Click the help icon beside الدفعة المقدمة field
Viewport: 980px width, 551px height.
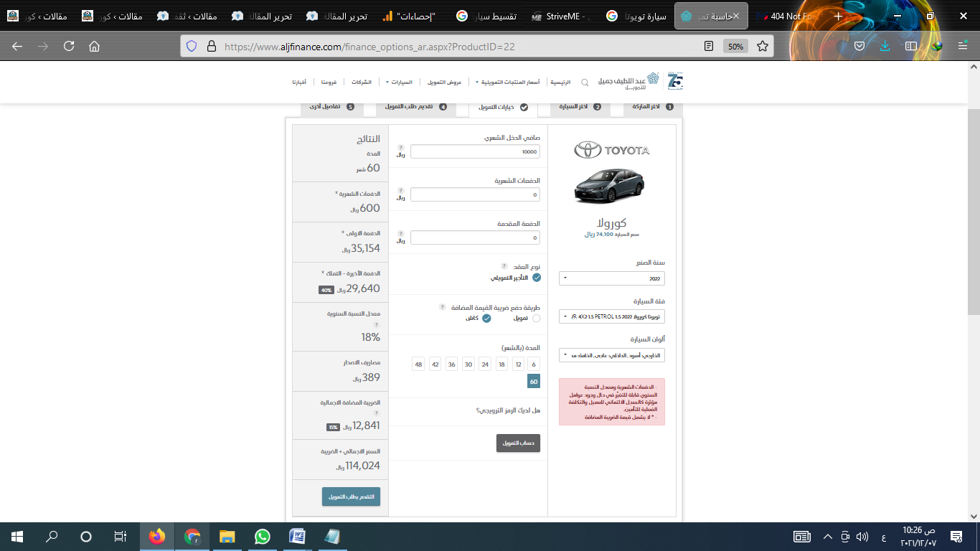(401, 234)
